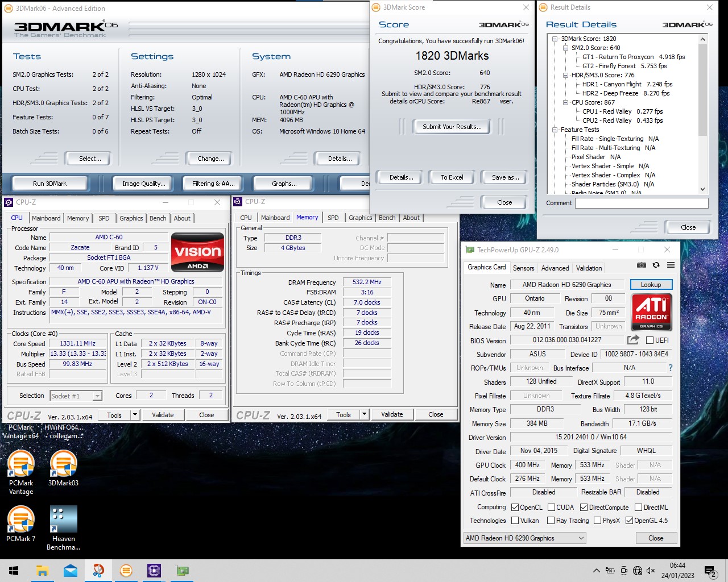
Task: Collapse the Feature Tests tree node
Action: (x=555, y=130)
